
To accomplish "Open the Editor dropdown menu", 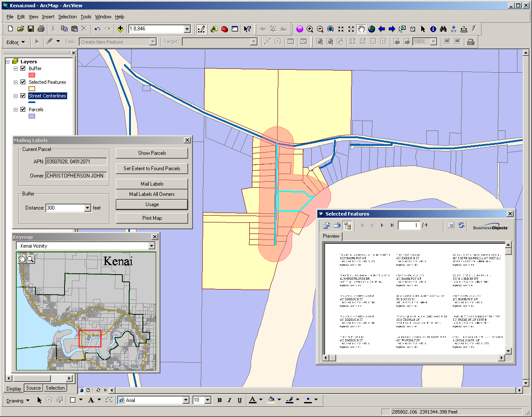I will pyautogui.click(x=16, y=42).
